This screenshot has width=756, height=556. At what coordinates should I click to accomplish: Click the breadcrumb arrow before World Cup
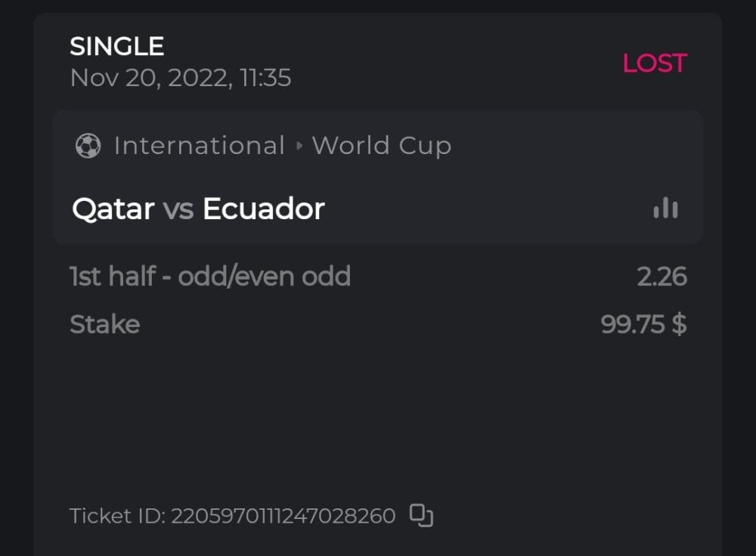coord(299,146)
